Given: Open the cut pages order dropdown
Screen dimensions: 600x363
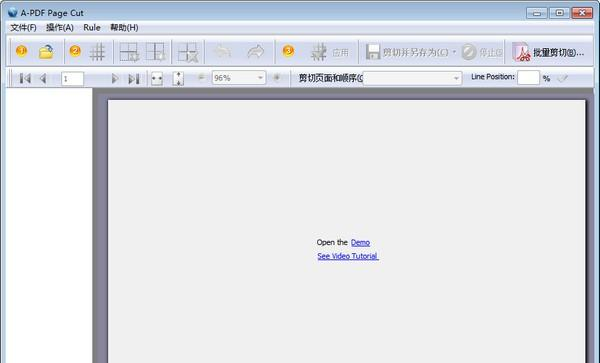Looking at the screenshot, I should tap(456, 78).
